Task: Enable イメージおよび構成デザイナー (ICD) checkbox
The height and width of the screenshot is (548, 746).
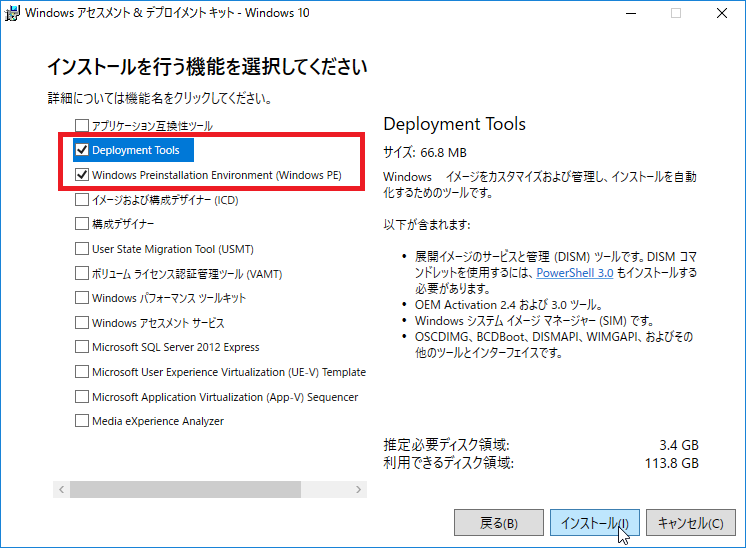Action: (x=82, y=199)
